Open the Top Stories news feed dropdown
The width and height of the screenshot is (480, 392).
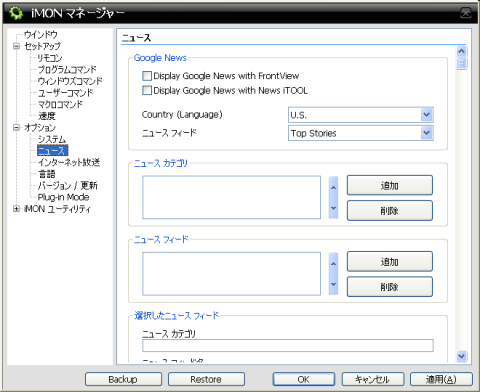[x=361, y=133]
